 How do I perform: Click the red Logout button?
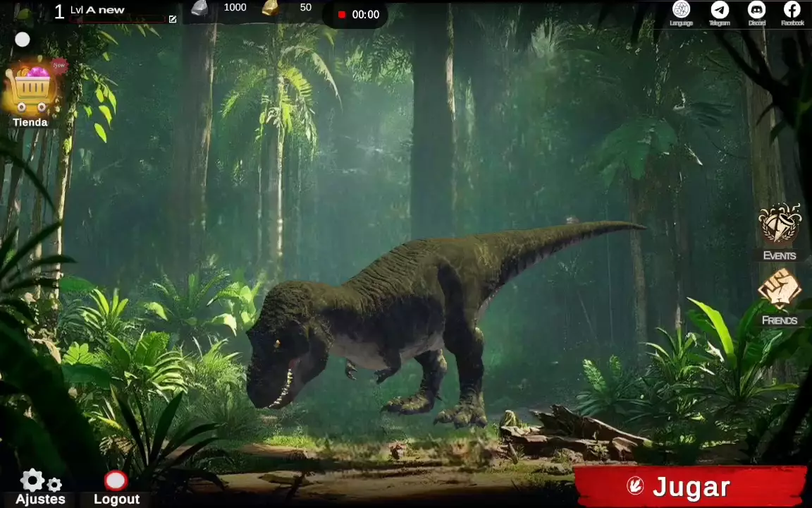[116, 480]
